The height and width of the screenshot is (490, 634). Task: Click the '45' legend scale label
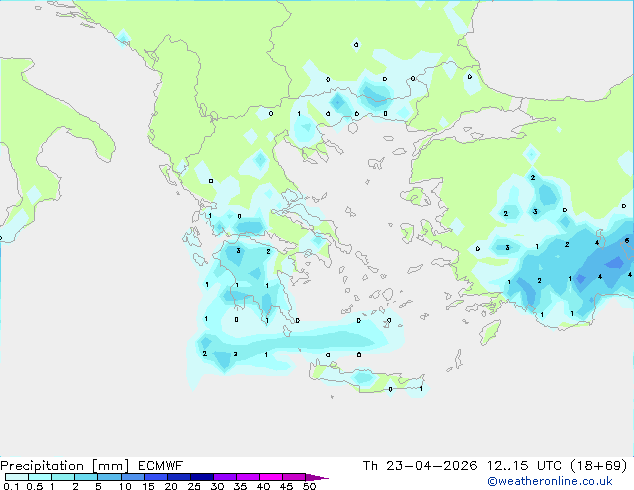tap(286, 486)
